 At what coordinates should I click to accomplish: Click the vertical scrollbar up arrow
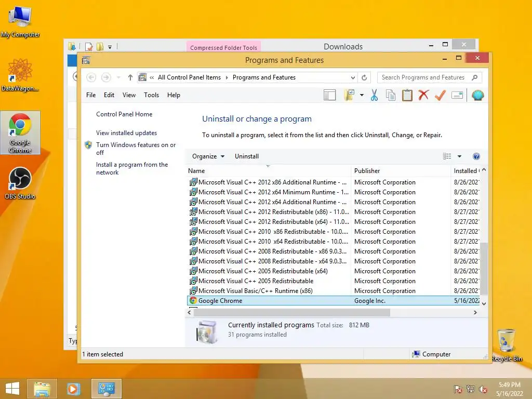click(484, 170)
